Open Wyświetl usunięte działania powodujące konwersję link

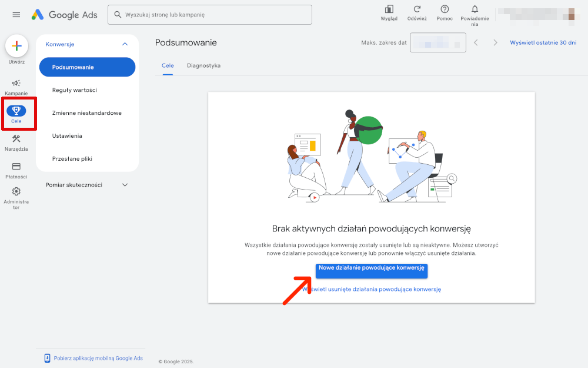(x=372, y=289)
